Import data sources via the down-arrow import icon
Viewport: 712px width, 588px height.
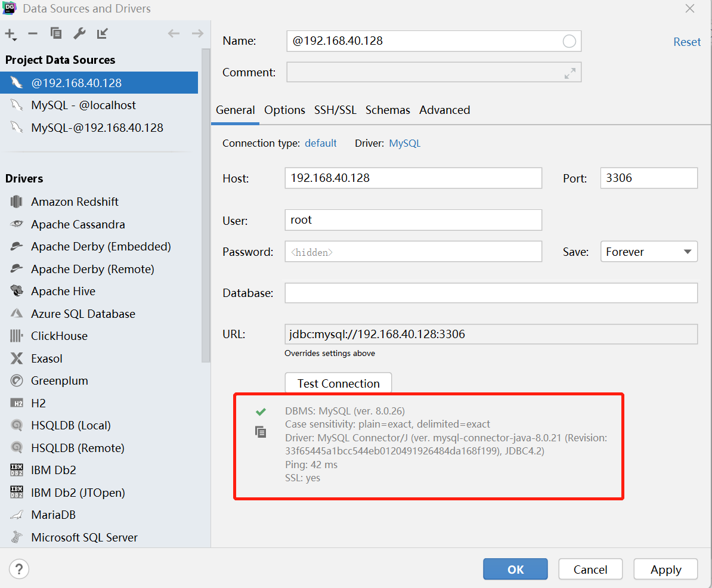click(x=102, y=34)
